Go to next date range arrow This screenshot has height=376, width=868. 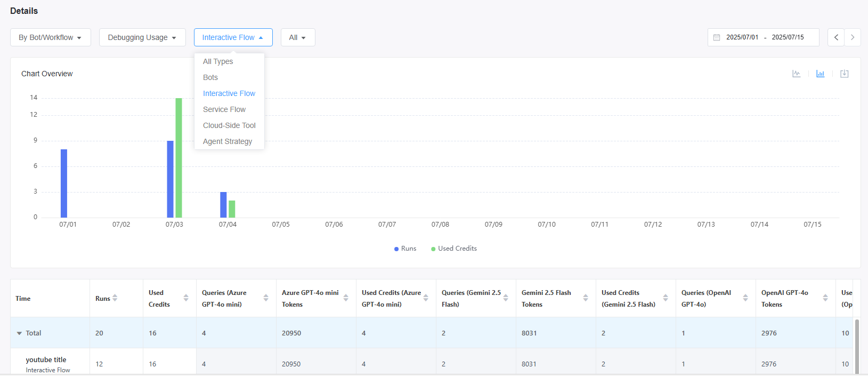853,37
